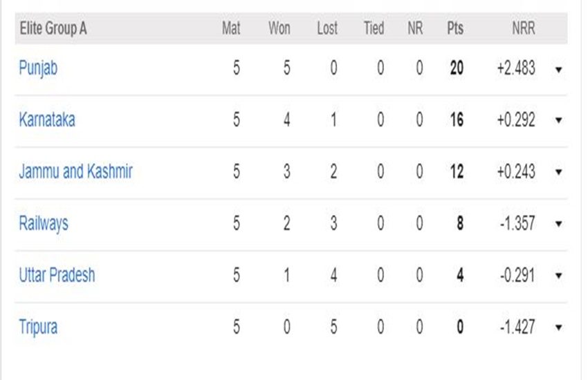Screen dimensions: 588x380
Task: Click the Lost column header
Action: (327, 28)
